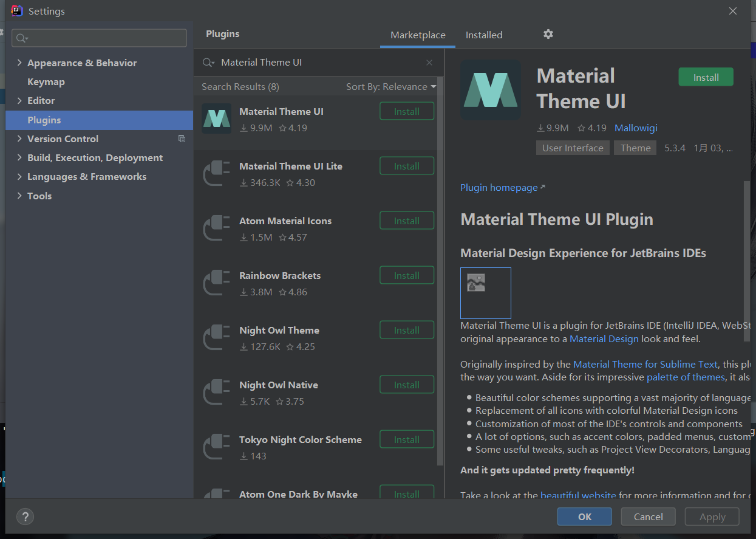Expand the Tools settings section
Screen dimensions: 756x539
click(20, 196)
